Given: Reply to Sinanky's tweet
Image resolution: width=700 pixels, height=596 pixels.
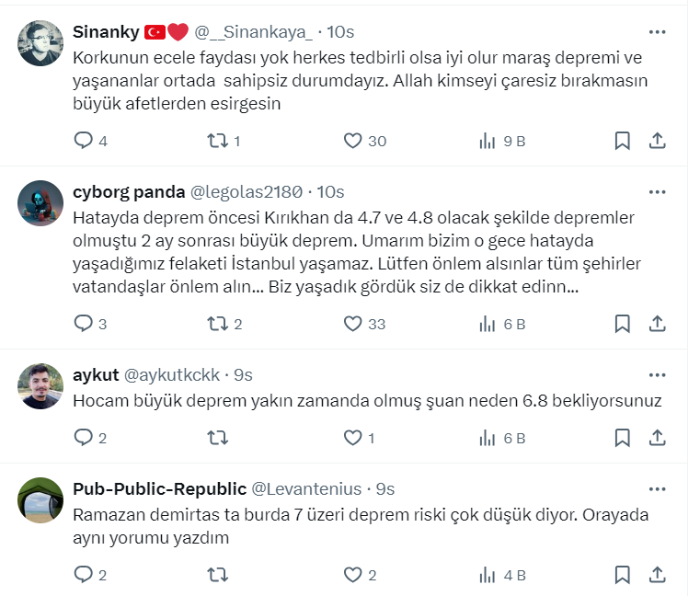Looking at the screenshot, I should [x=84, y=141].
